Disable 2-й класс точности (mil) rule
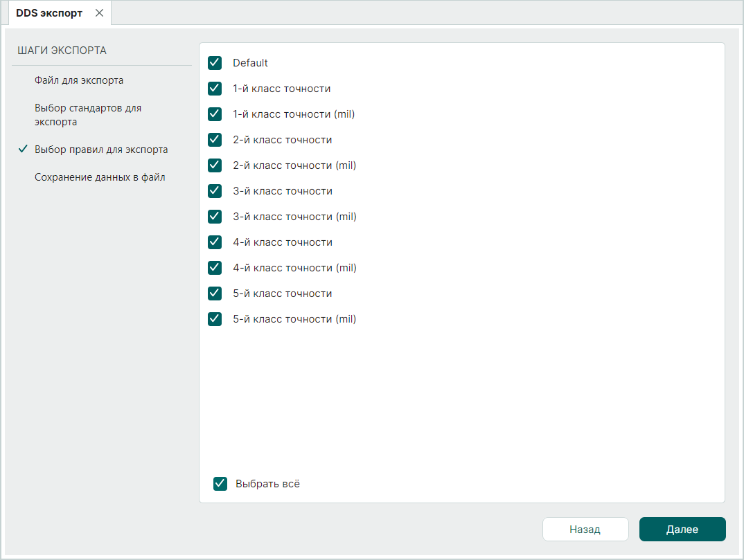 pos(215,165)
